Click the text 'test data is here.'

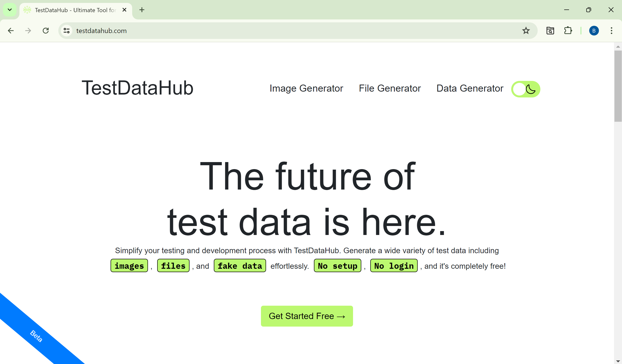[306, 222]
